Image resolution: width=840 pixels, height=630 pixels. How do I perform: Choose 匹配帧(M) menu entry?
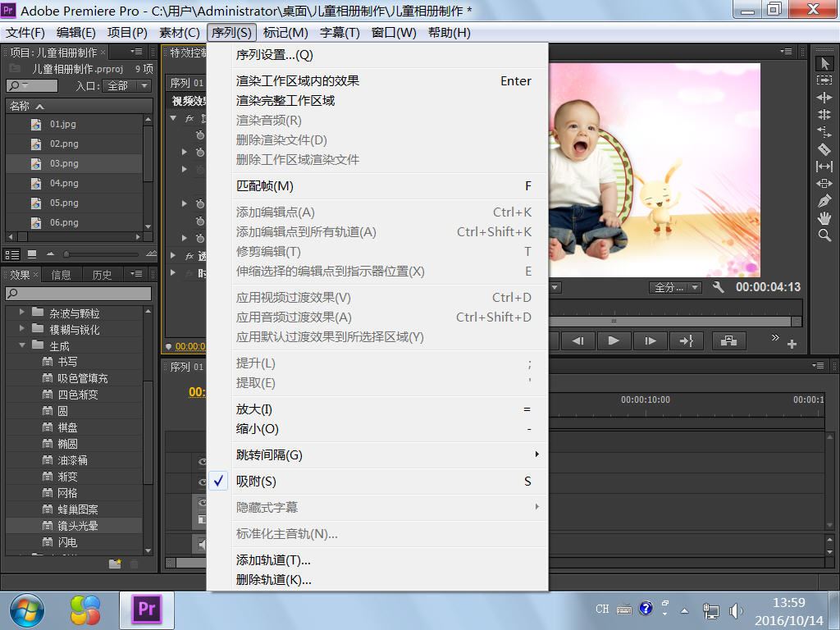(x=377, y=186)
